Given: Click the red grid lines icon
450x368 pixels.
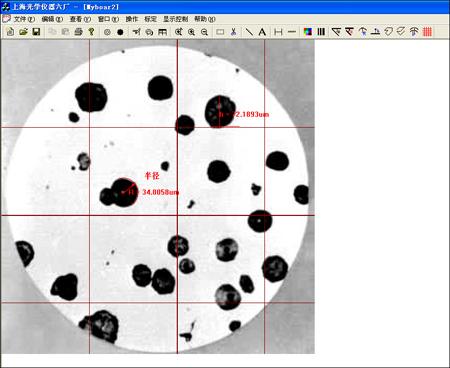Looking at the screenshot, I should (427, 32).
